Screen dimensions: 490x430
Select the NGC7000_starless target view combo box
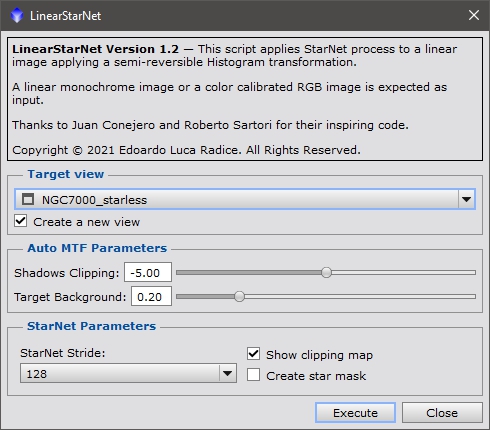click(245, 199)
